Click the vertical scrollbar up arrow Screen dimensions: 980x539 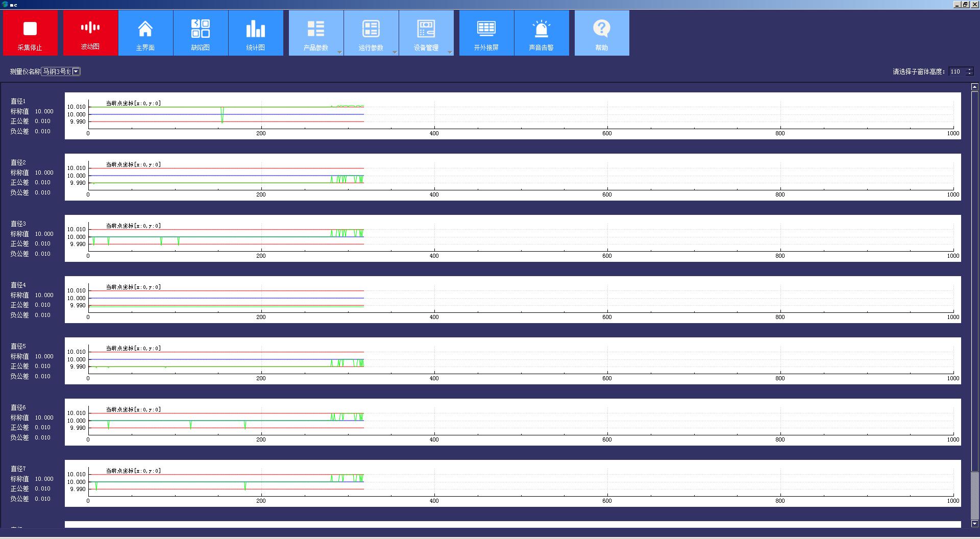pos(974,87)
